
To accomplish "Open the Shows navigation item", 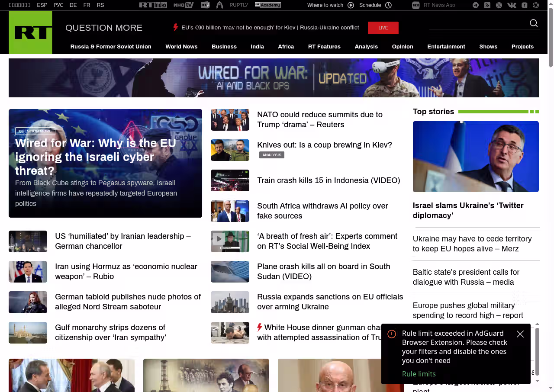I will [488, 47].
